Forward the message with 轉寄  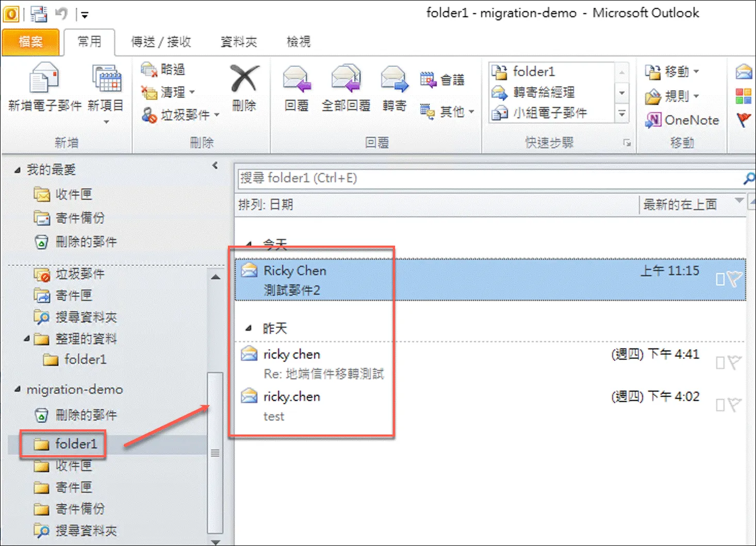click(395, 88)
